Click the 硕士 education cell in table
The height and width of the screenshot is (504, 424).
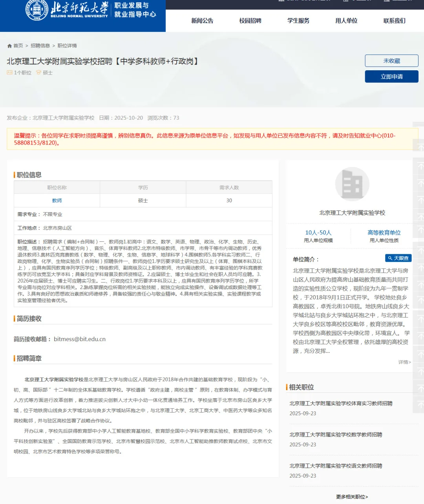coord(143,201)
